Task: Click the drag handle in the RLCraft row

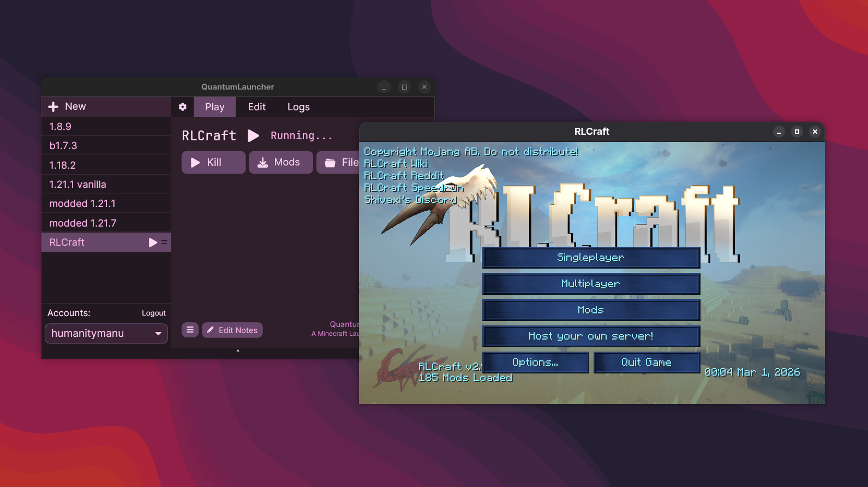Action: (x=164, y=242)
